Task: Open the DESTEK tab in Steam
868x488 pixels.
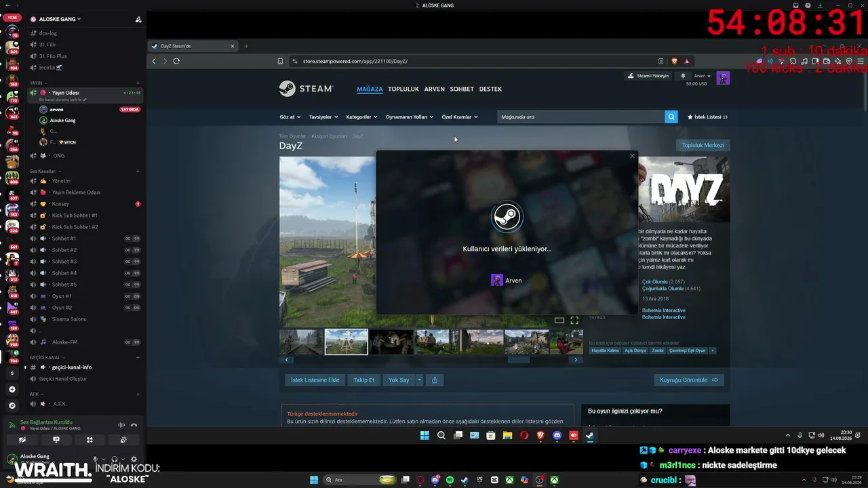Action: [x=490, y=89]
